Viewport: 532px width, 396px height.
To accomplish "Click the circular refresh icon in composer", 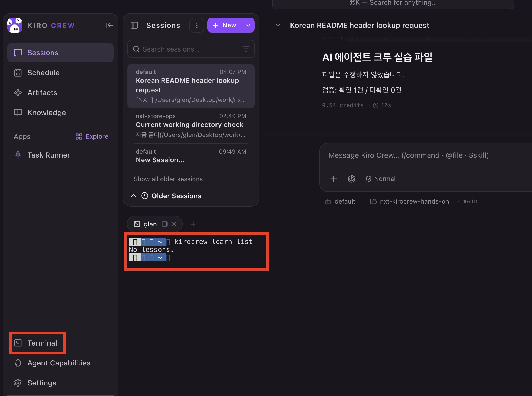I will (352, 179).
